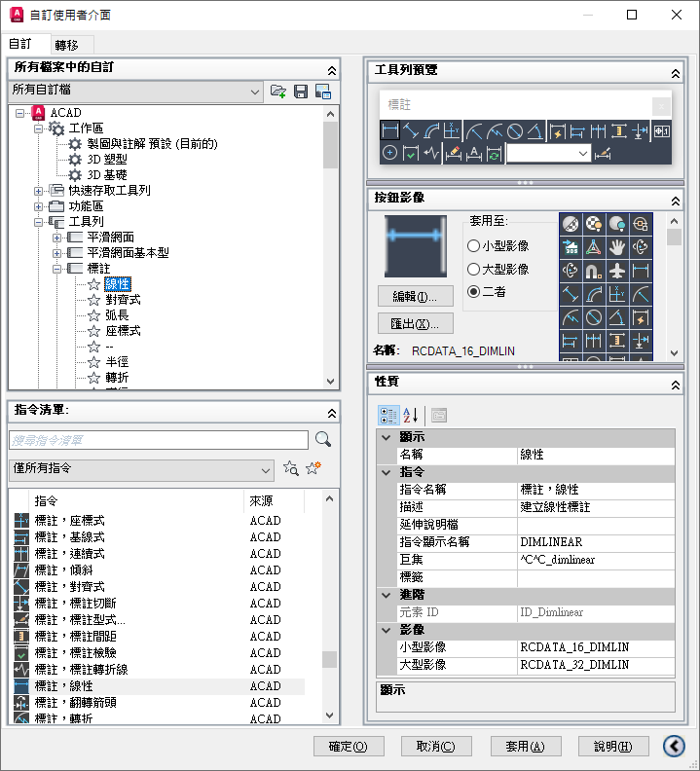Expand the 功能區 tree node

click(x=38, y=206)
